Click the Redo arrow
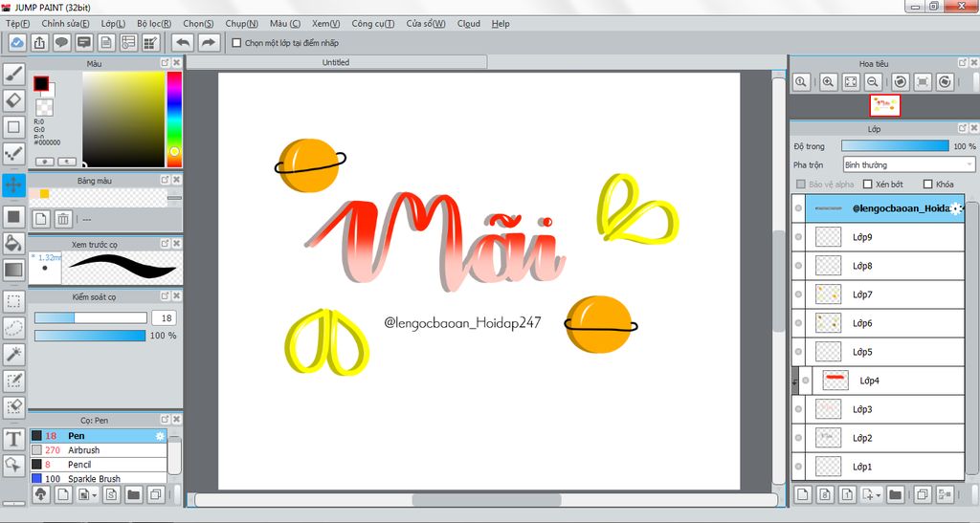Viewport: 980px width, 523px height. pyautogui.click(x=209, y=42)
